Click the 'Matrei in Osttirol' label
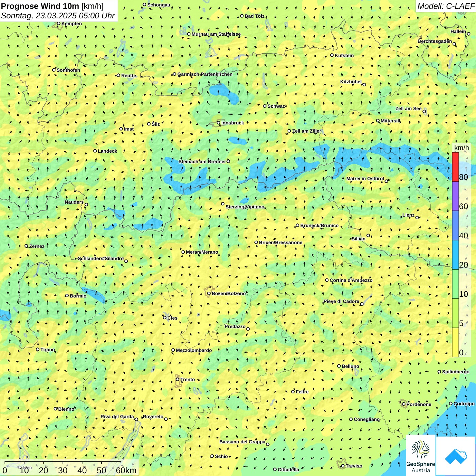This screenshot has height=476, width=476. tap(365, 178)
